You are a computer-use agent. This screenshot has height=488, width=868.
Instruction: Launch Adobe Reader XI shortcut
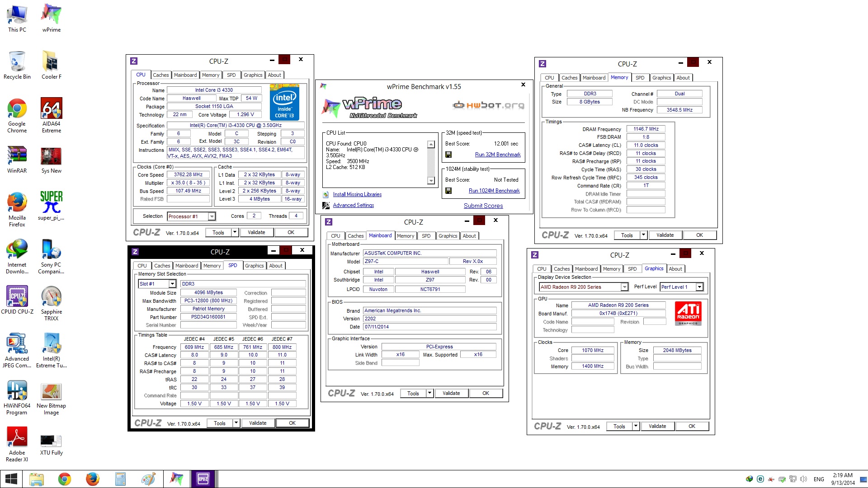coord(17,444)
